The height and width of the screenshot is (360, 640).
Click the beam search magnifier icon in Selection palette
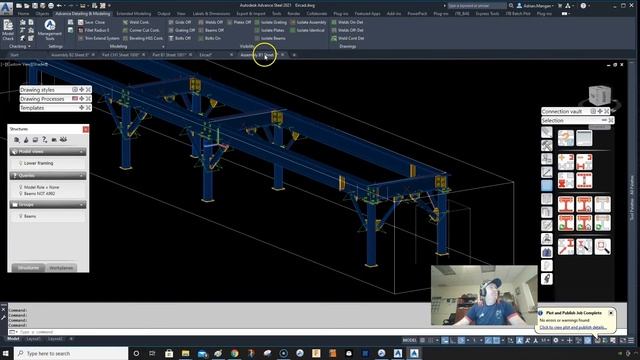click(x=584, y=246)
